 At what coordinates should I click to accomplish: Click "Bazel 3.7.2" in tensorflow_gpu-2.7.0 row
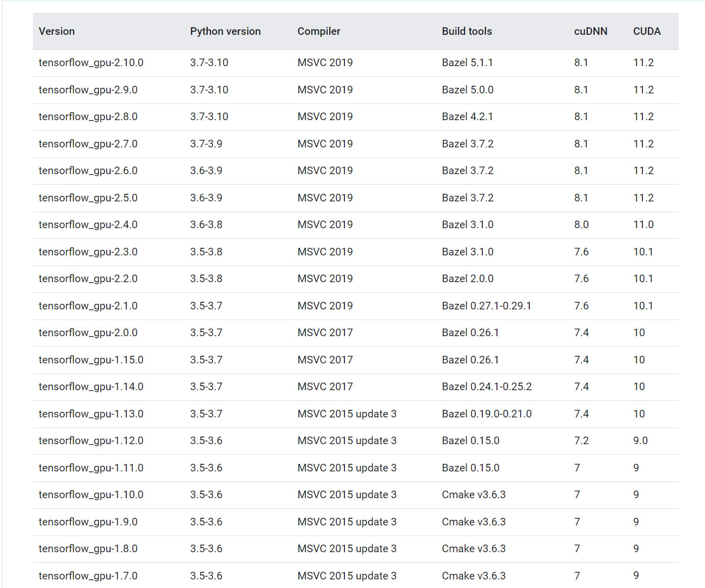pos(468,144)
